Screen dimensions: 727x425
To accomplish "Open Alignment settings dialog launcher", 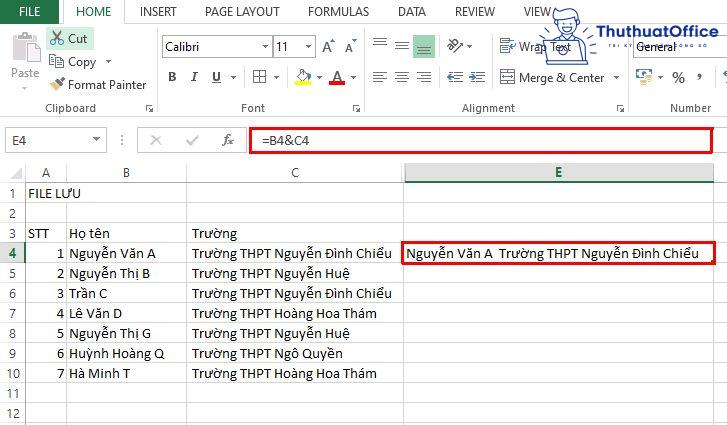I will (620, 108).
